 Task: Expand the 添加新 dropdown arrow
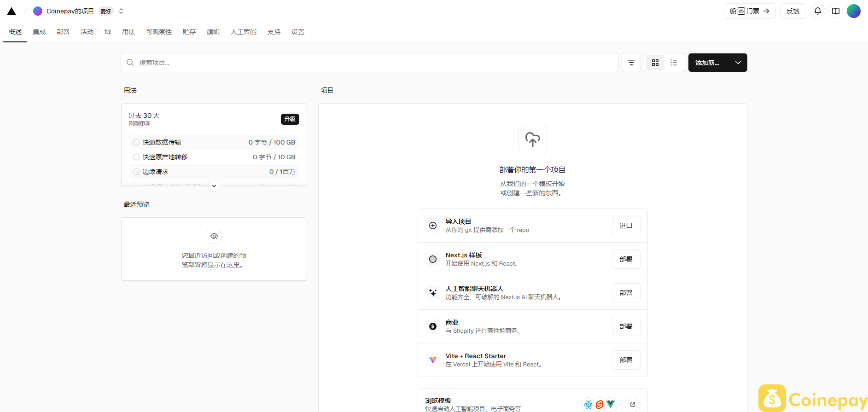(738, 63)
